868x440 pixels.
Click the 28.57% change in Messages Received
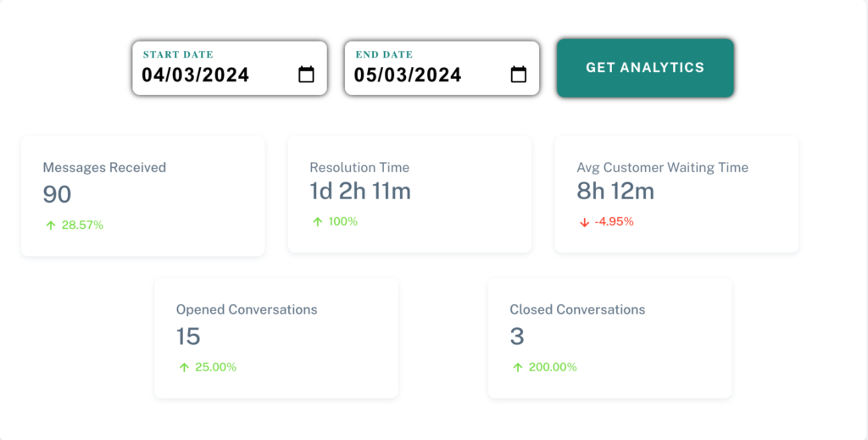(82, 225)
